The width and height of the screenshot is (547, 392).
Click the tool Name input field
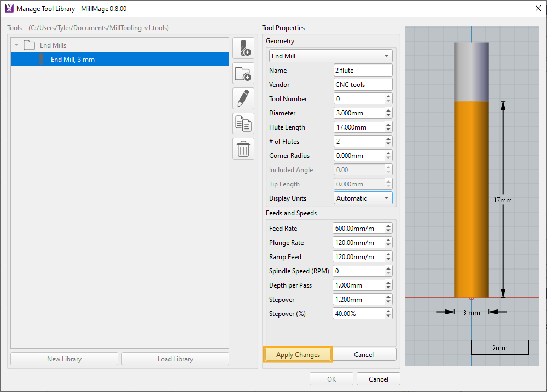coord(363,71)
